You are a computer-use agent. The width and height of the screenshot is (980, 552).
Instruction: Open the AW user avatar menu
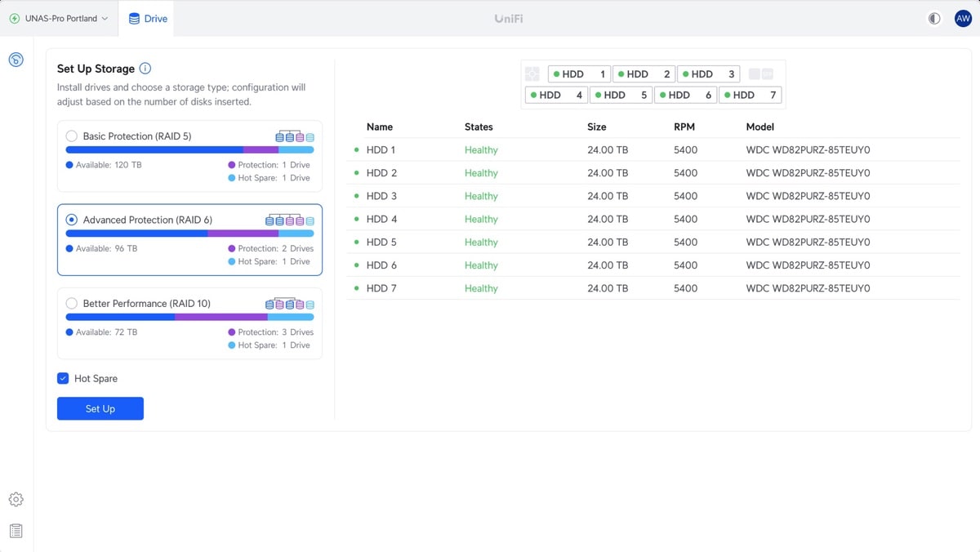963,18
